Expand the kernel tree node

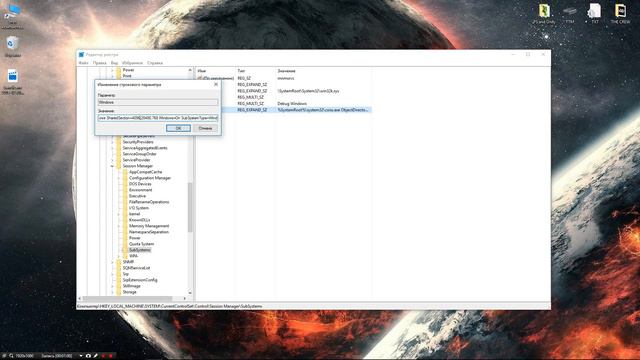(x=119, y=214)
